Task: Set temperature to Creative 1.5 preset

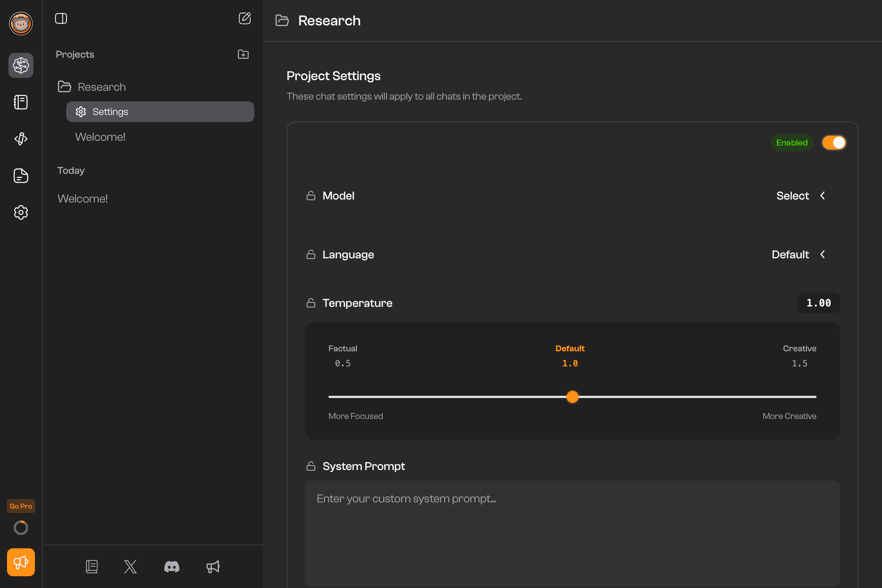Action: [800, 355]
